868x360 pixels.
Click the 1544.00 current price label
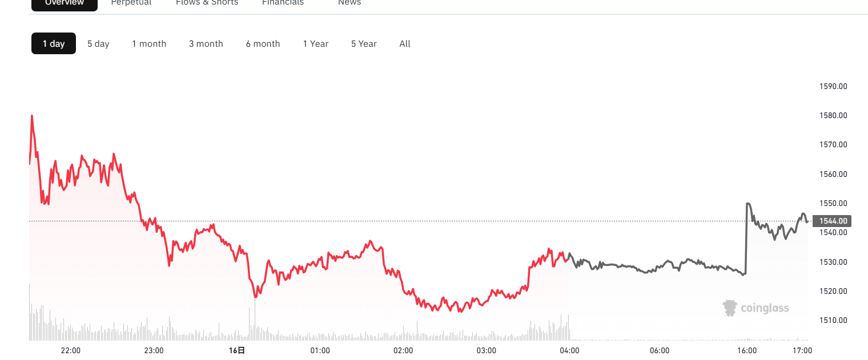[835, 221]
